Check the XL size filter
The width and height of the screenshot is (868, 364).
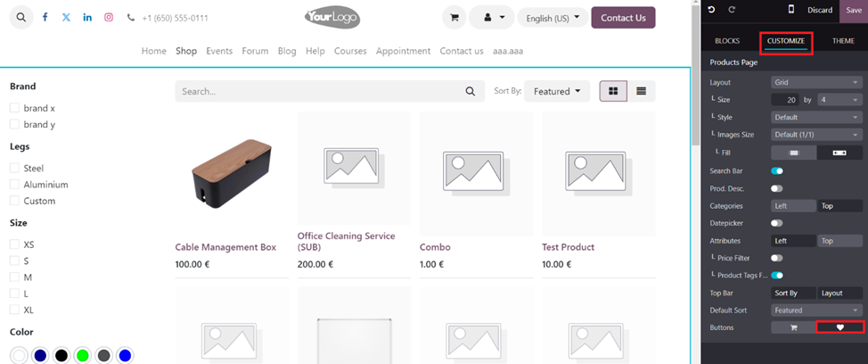click(x=14, y=310)
